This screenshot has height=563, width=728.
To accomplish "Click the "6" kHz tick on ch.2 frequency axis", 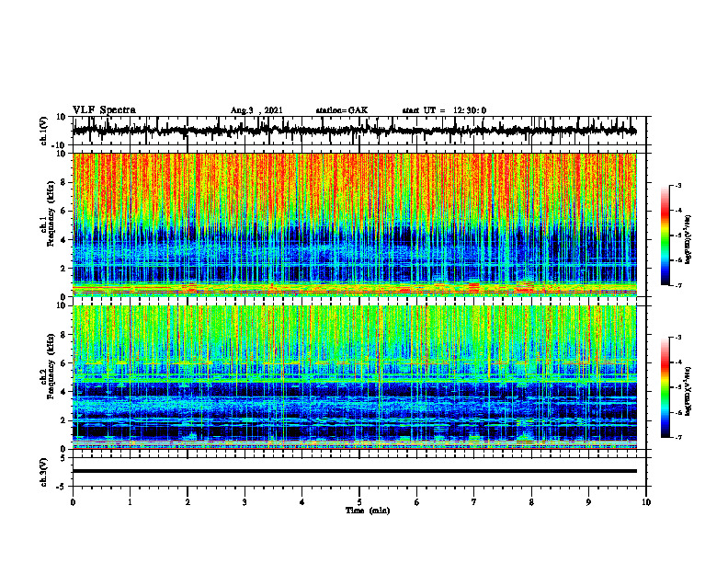I will tap(64, 362).
